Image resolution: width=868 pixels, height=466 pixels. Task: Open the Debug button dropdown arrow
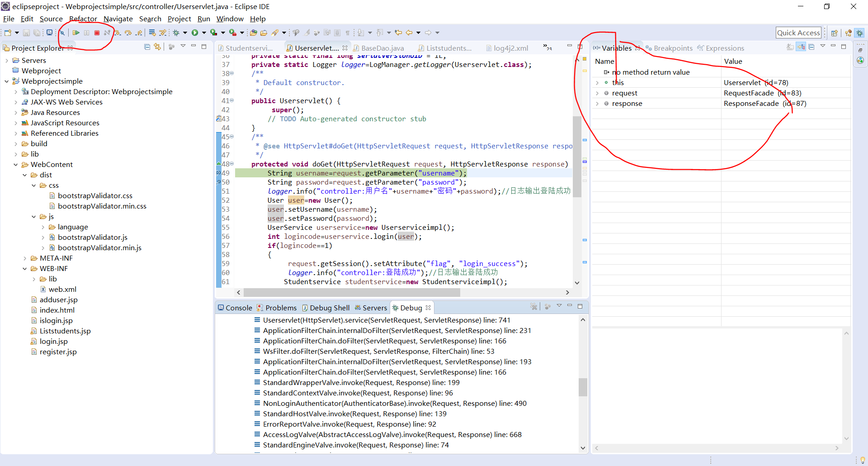[x=185, y=33]
